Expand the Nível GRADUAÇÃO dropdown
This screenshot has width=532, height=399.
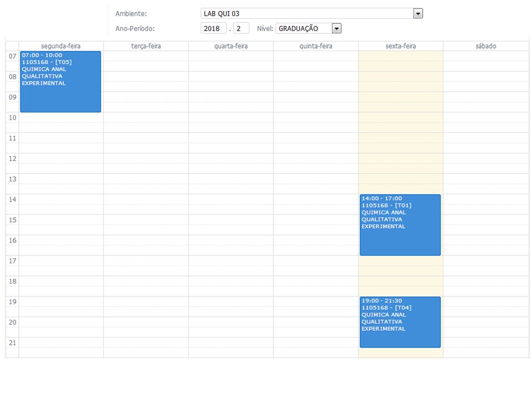click(336, 28)
